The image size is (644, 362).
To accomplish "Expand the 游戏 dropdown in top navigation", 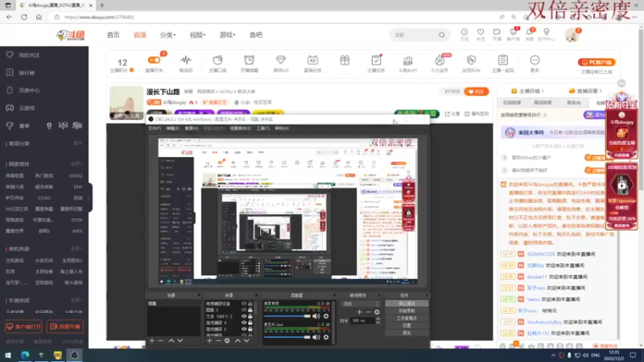I will 228,35.
